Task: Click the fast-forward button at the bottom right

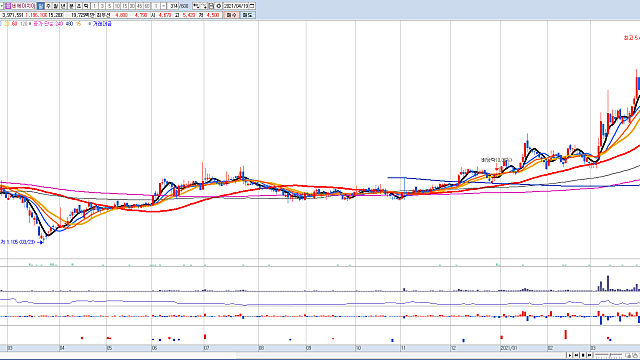Action: pyautogui.click(x=589, y=355)
